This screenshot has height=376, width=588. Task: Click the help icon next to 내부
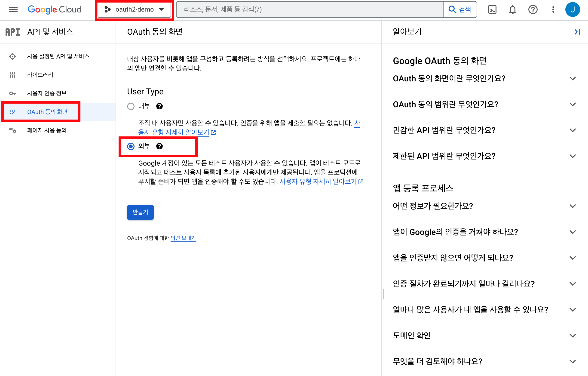159,106
